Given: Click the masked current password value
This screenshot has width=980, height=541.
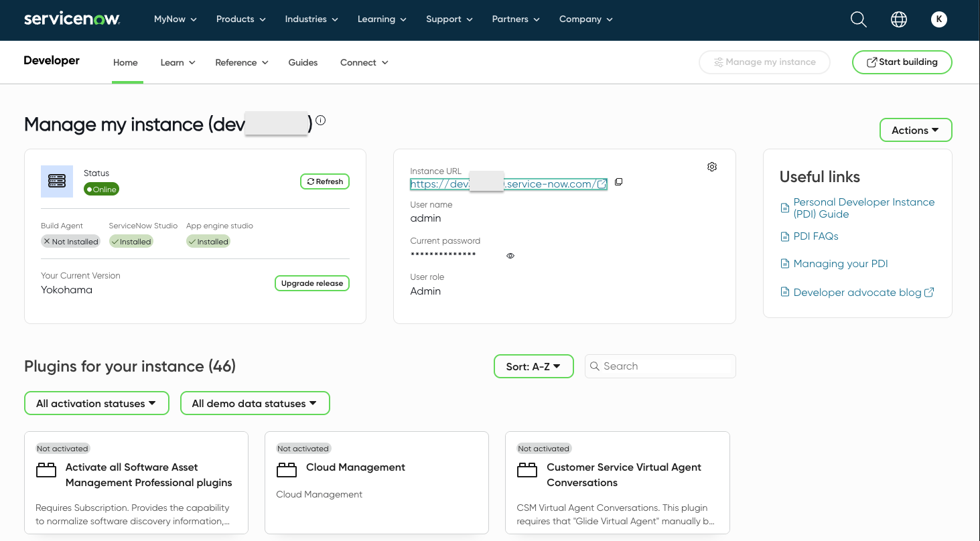Looking at the screenshot, I should point(443,254).
